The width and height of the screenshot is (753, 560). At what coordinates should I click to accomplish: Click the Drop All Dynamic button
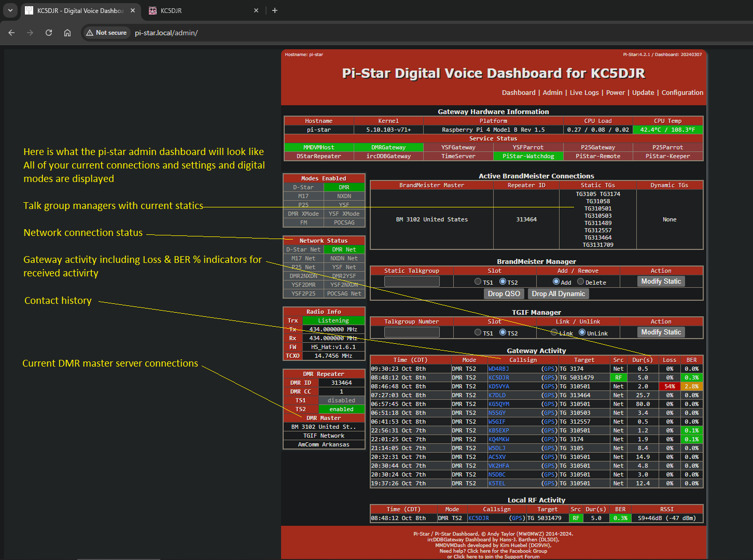559,294
